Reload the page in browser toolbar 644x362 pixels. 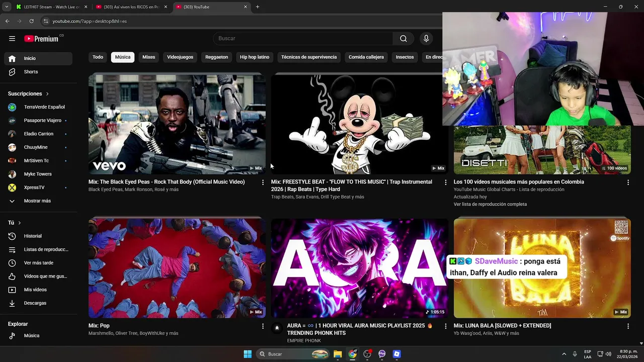coord(31,21)
